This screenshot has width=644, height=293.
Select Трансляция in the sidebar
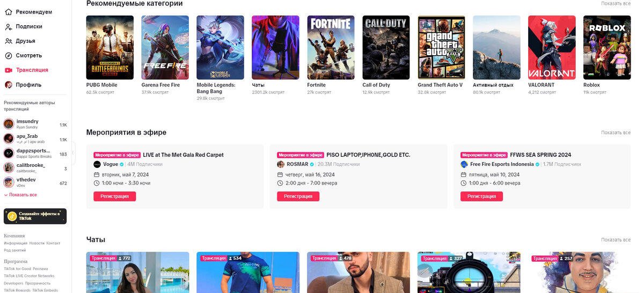pos(26,70)
